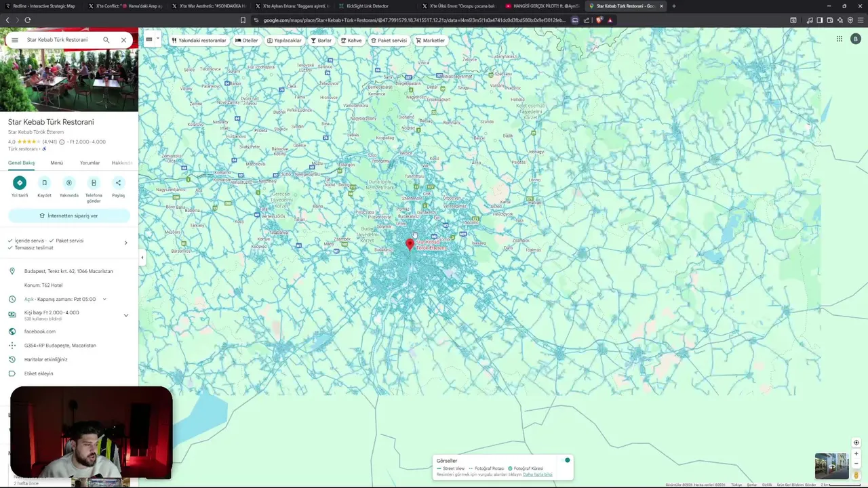Clear the Star Kebab search query
Viewport: 868px width, 488px height.
[123, 40]
